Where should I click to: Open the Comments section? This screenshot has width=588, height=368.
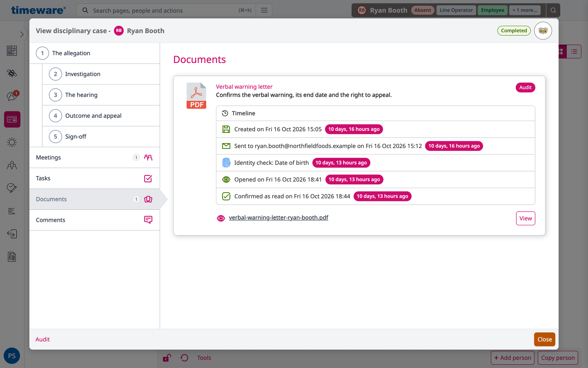[x=94, y=220]
